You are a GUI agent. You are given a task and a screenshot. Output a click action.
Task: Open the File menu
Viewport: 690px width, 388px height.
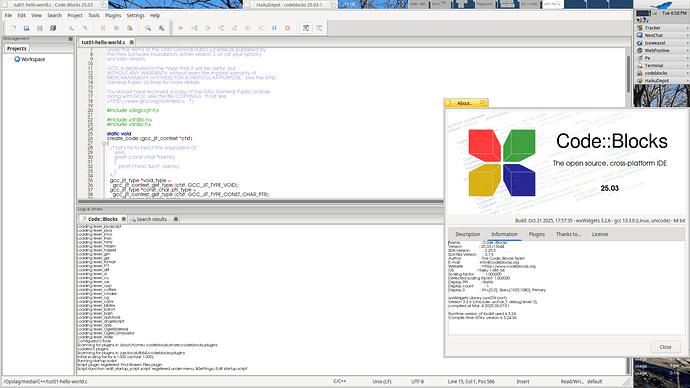[8, 15]
